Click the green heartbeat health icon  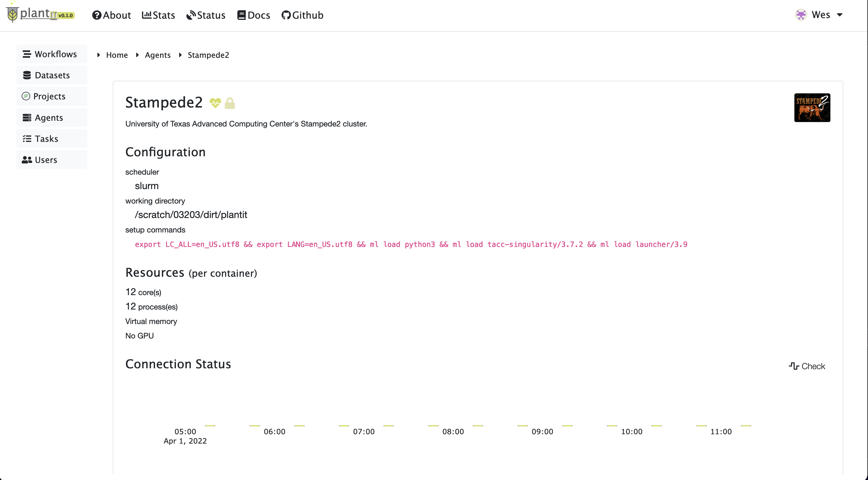click(215, 103)
